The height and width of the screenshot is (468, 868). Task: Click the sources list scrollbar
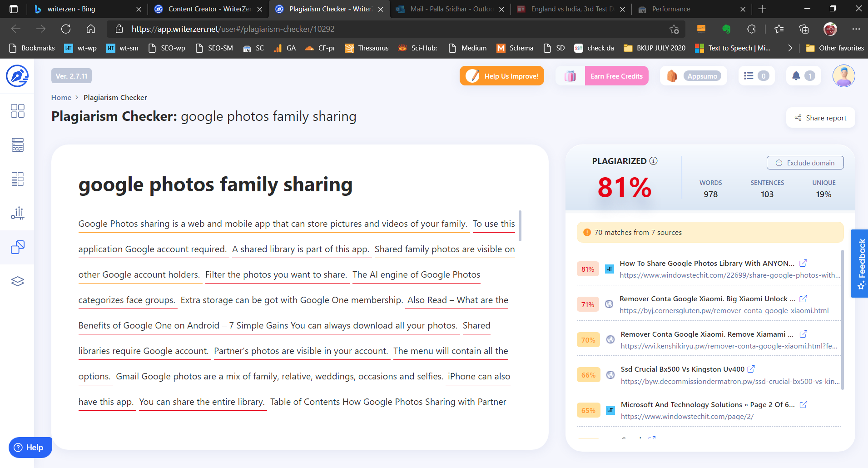843,318
